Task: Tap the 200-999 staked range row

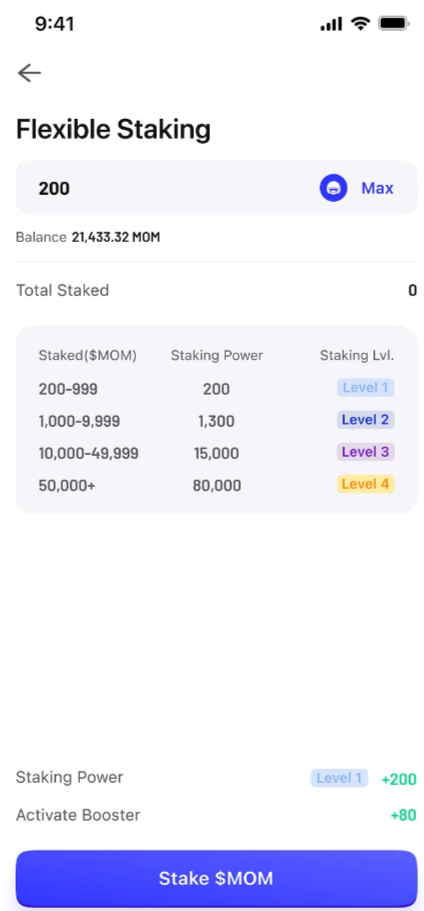Action: point(216,389)
